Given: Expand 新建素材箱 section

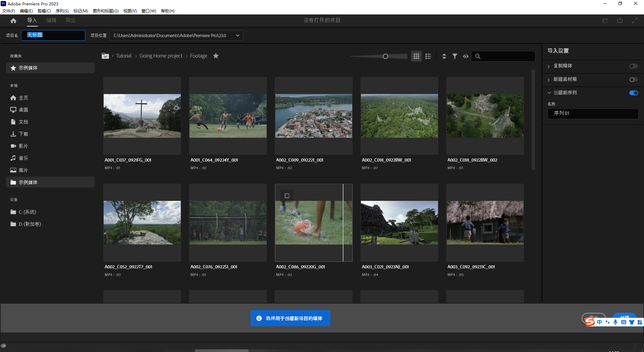Looking at the screenshot, I should coord(549,80).
